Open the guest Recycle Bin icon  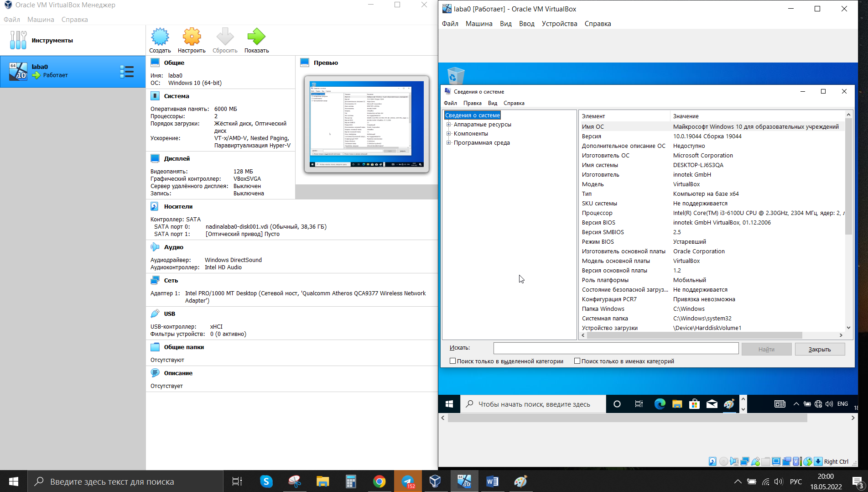(x=455, y=75)
